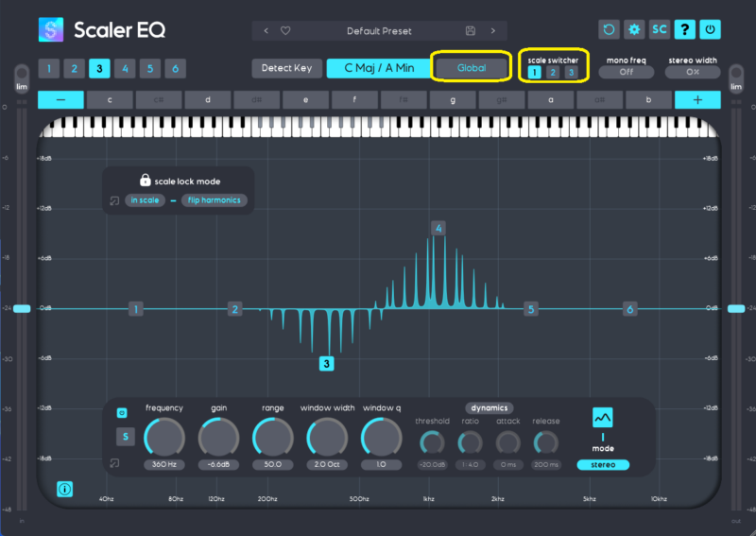Toggle the plugin power button

click(x=710, y=30)
